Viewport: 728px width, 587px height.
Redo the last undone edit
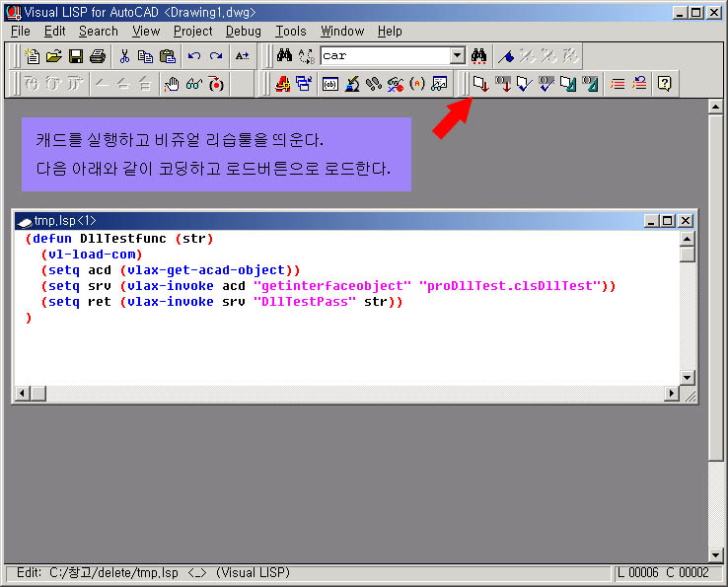point(216,56)
